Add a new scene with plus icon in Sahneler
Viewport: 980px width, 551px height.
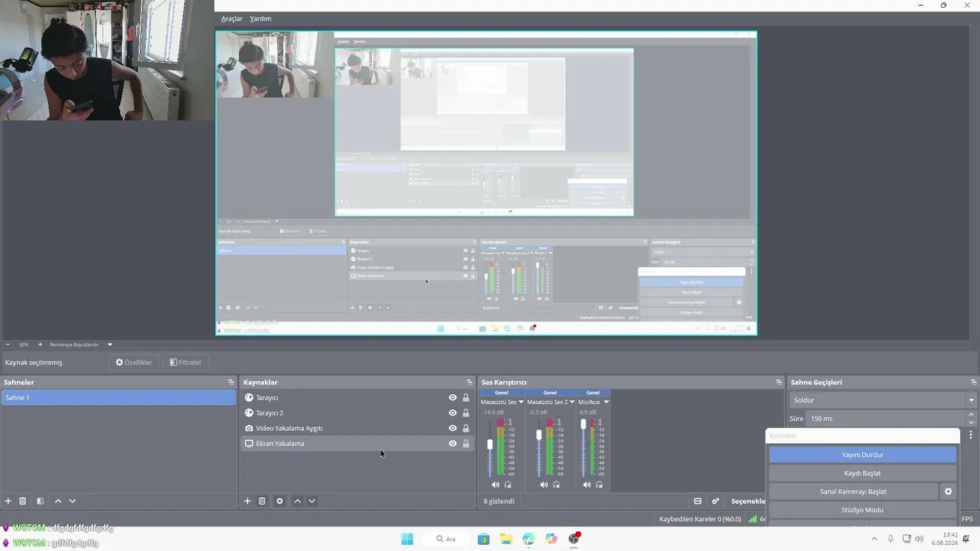(8, 501)
